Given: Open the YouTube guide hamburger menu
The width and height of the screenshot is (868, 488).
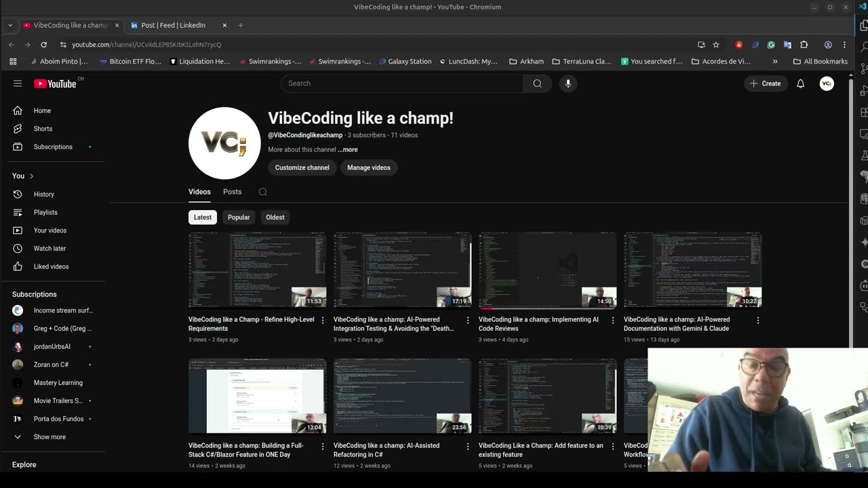Looking at the screenshot, I should [x=18, y=83].
